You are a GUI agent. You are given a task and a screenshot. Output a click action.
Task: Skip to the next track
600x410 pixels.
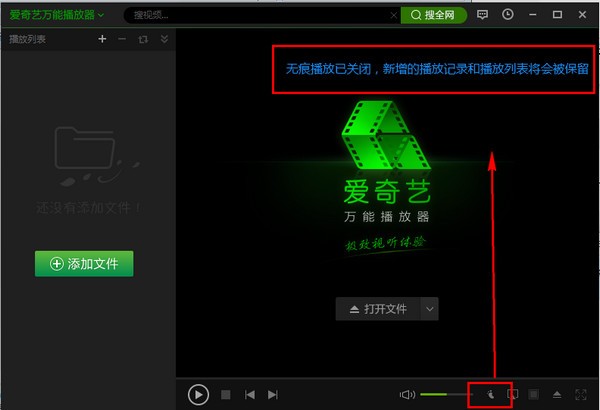pos(272,394)
